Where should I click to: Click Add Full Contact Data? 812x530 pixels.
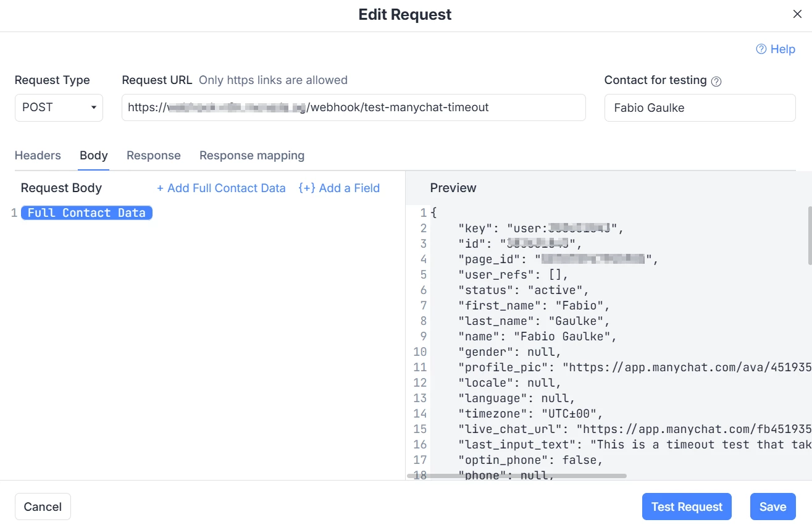[x=221, y=188]
